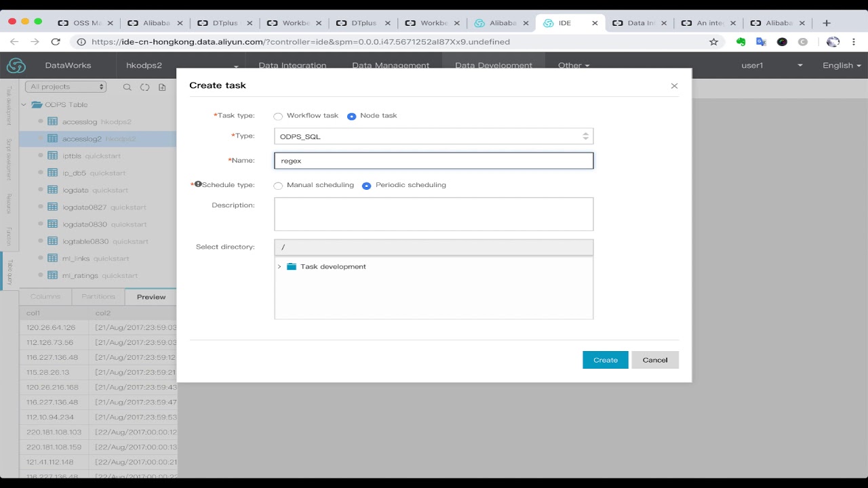This screenshot has width=868, height=488.
Task: Click the cell with IP 120.26.64.126
Action: pyautogui.click(x=54, y=327)
